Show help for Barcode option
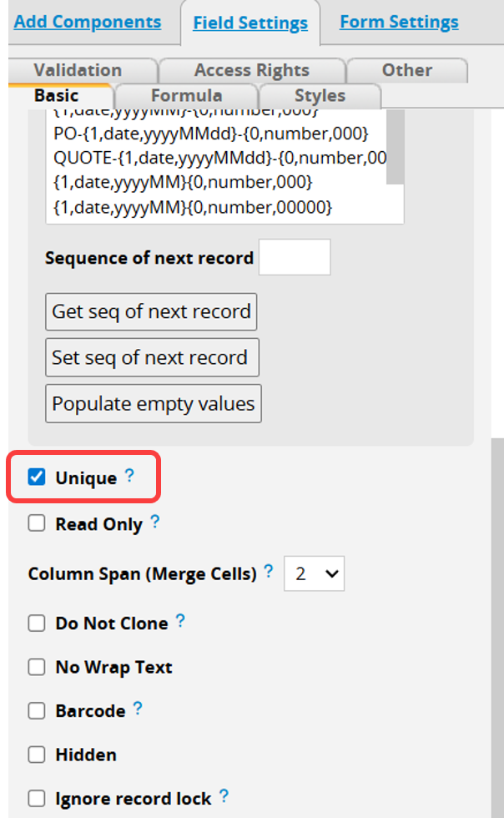Screen dimensions: 504x818 137,708
